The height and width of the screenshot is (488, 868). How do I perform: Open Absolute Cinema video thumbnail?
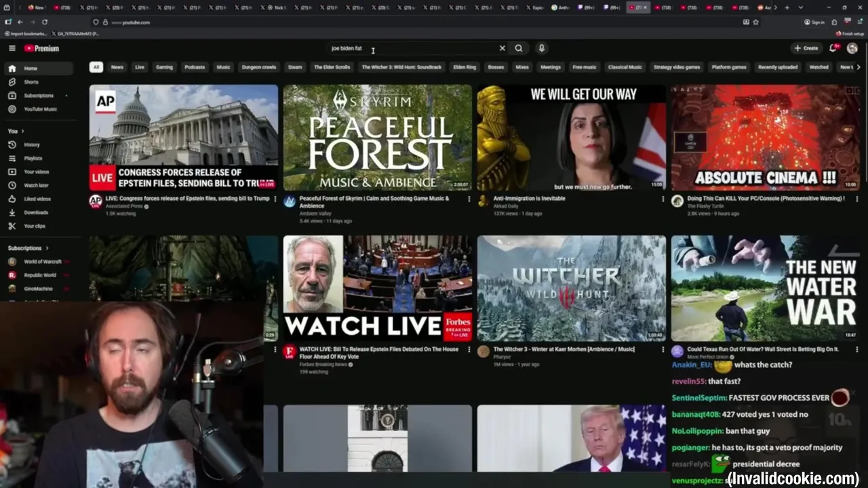(x=766, y=138)
